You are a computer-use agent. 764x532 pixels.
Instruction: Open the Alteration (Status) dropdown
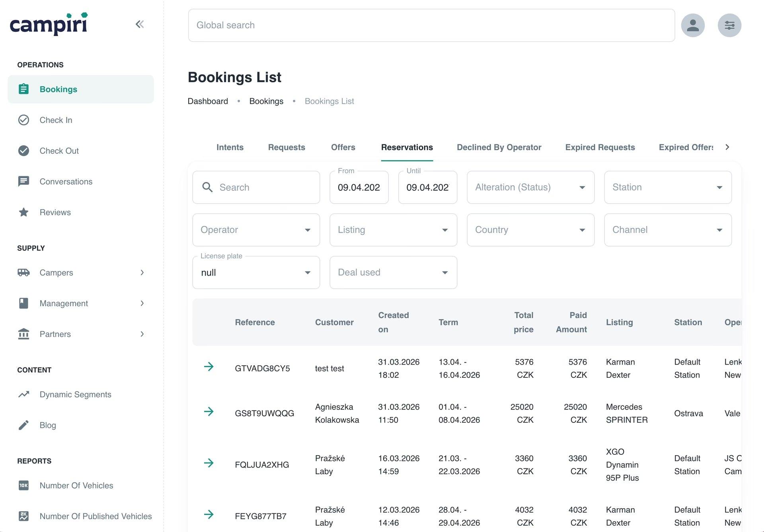pos(530,187)
